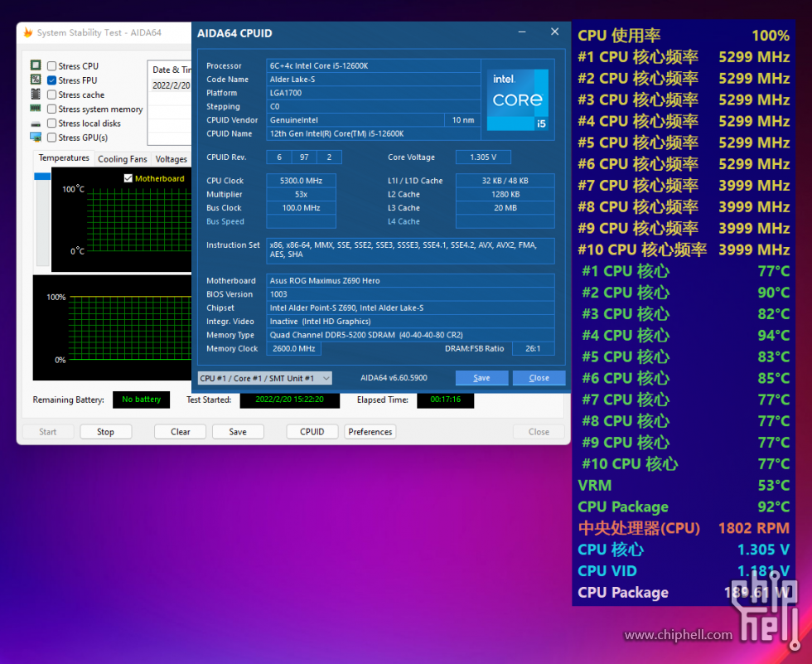This screenshot has width=812, height=664.
Task: Close the AIDA64 CPUID window with X
Action: [x=554, y=32]
